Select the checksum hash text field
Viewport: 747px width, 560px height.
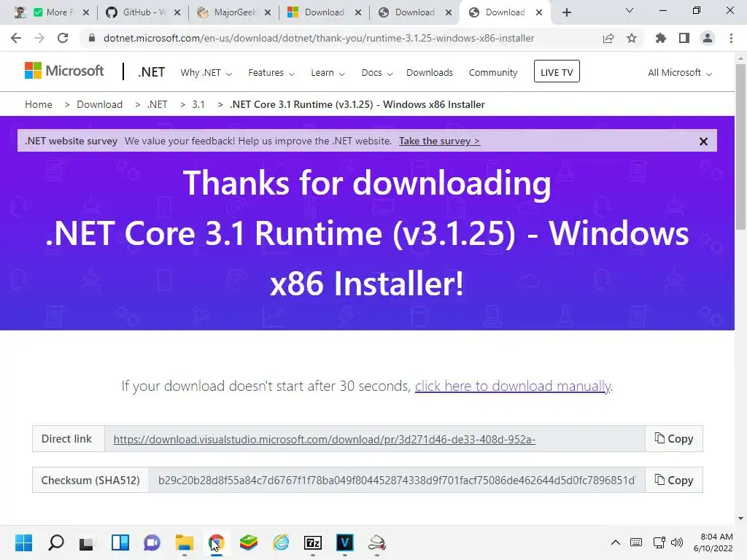click(x=396, y=480)
